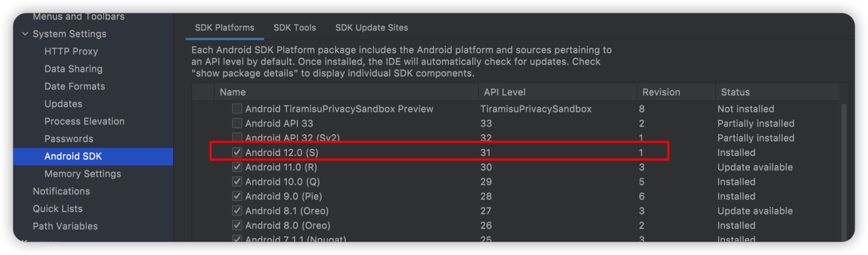Enable the Android API 33 checkbox
Image resolution: width=868 pixels, height=255 pixels.
(237, 123)
